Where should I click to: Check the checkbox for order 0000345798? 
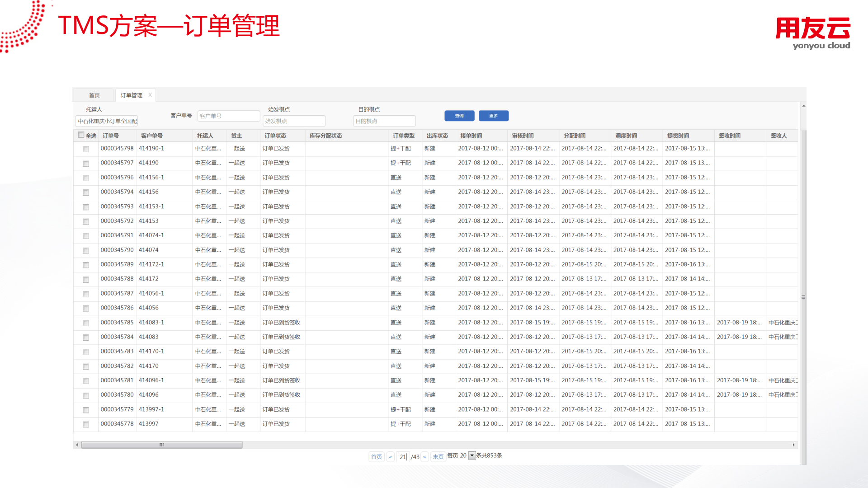(86, 149)
